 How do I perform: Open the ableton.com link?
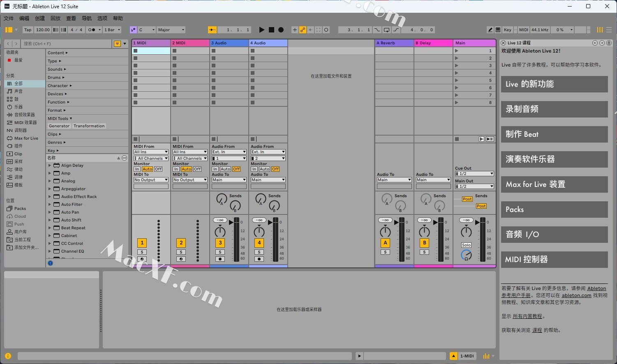[576, 295]
